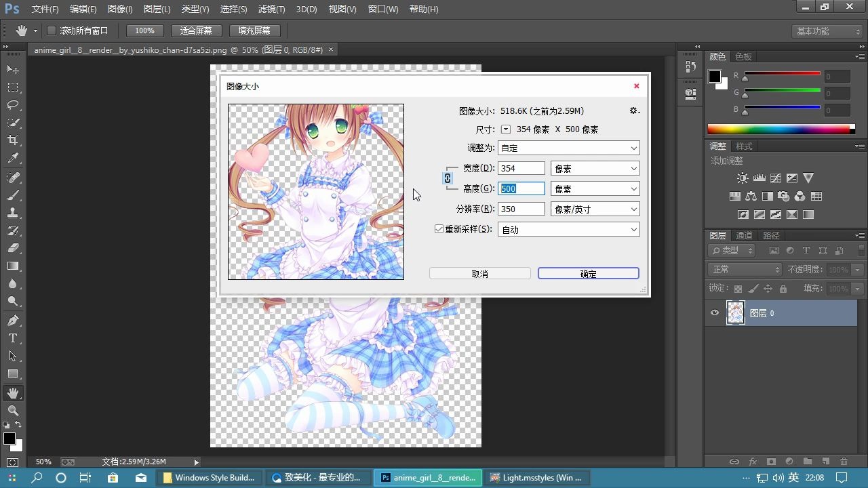The image size is (868, 488).
Task: Select the Path Selection tool
Action: pos(13,356)
